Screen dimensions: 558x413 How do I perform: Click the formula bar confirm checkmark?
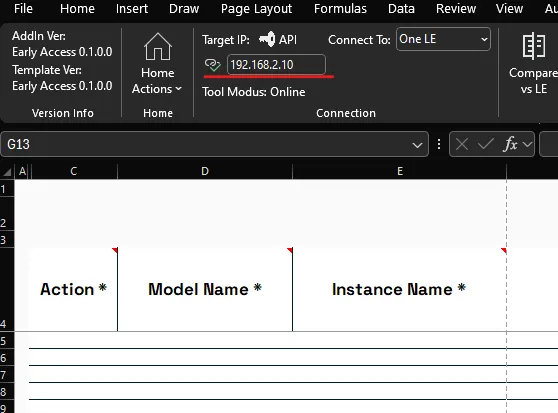(x=485, y=144)
